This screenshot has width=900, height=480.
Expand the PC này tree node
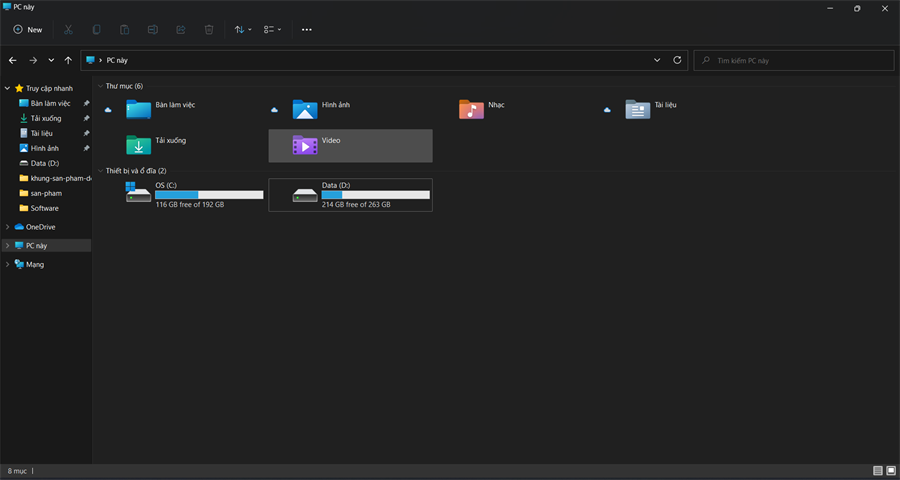[x=7, y=246]
